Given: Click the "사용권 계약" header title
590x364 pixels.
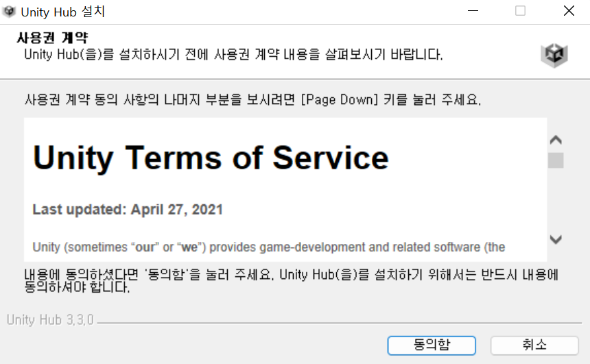Looking at the screenshot, I should pos(52,38).
